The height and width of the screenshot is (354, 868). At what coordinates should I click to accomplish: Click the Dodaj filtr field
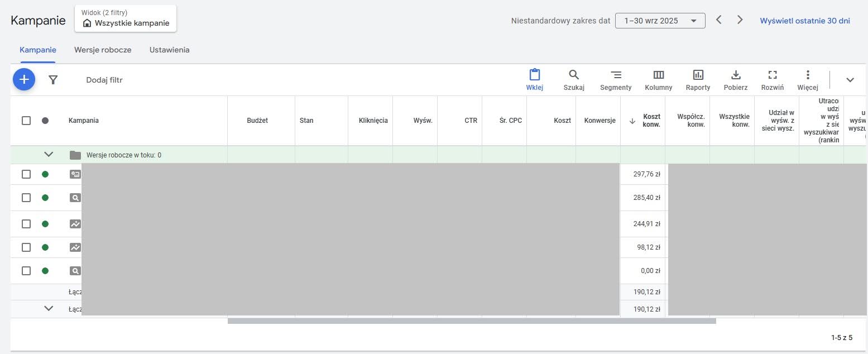(x=104, y=80)
